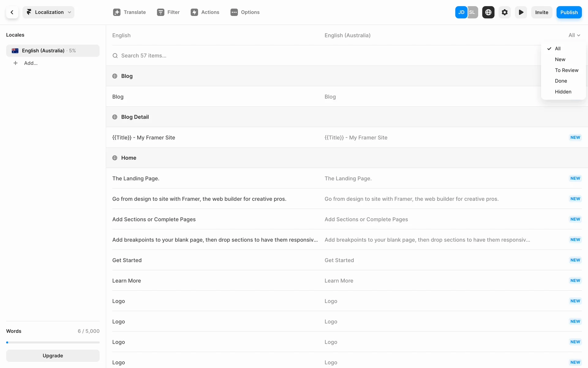Select New status filter

click(x=560, y=59)
